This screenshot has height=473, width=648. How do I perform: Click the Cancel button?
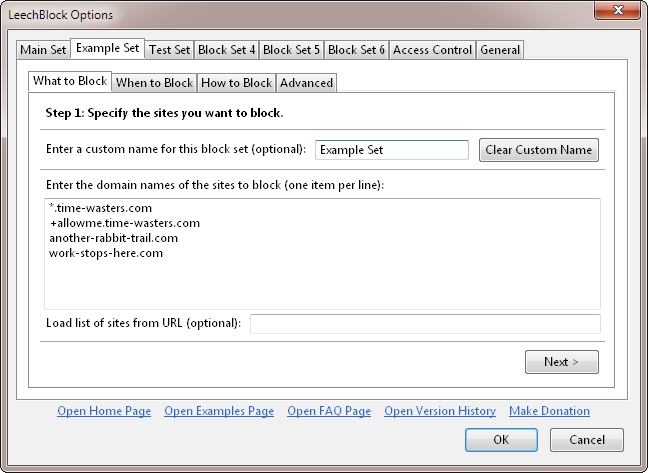tap(587, 440)
